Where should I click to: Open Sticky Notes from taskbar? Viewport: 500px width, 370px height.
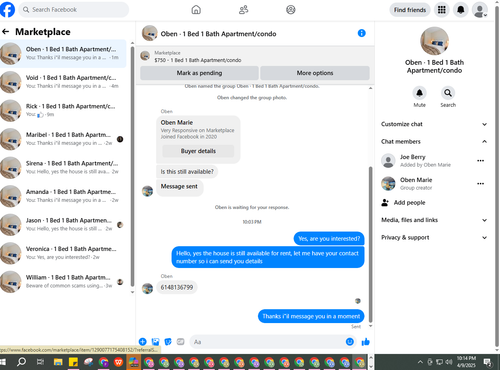73,362
